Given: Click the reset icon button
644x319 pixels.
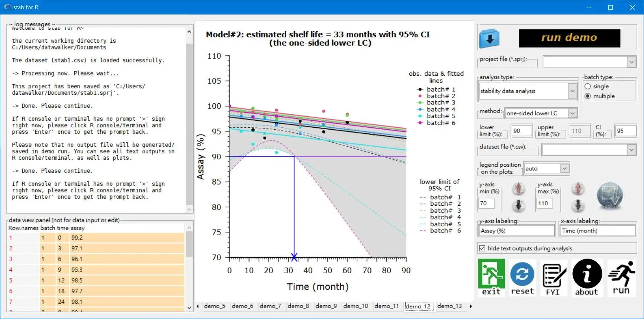Looking at the screenshot, I should 522,278.
